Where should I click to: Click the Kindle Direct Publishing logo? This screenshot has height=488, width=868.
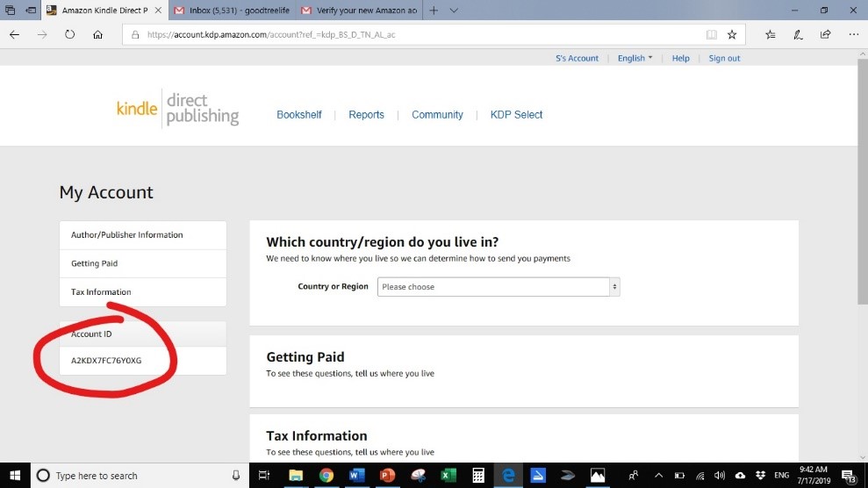[x=177, y=109]
